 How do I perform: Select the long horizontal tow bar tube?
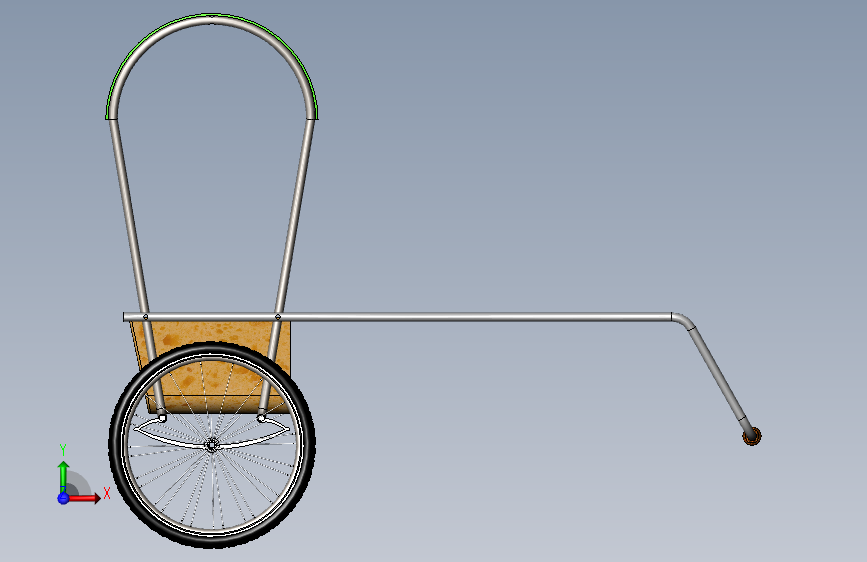(397, 317)
